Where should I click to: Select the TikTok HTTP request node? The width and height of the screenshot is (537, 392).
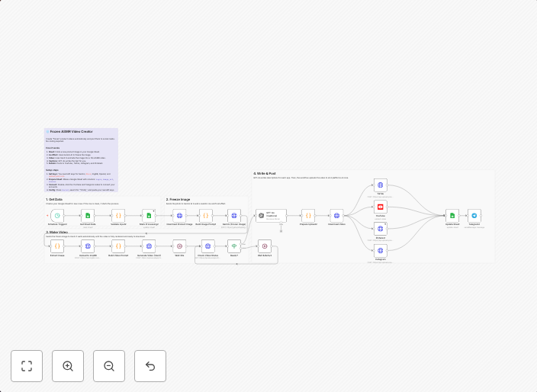coord(381,185)
